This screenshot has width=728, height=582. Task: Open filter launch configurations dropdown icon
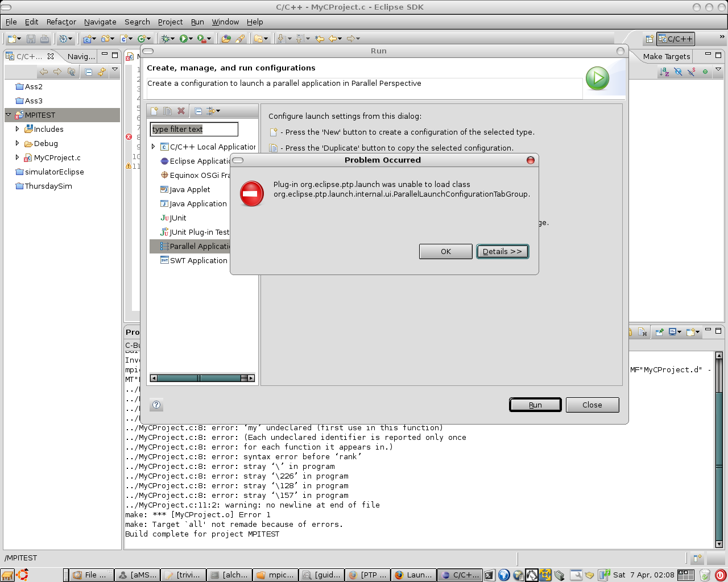point(213,111)
